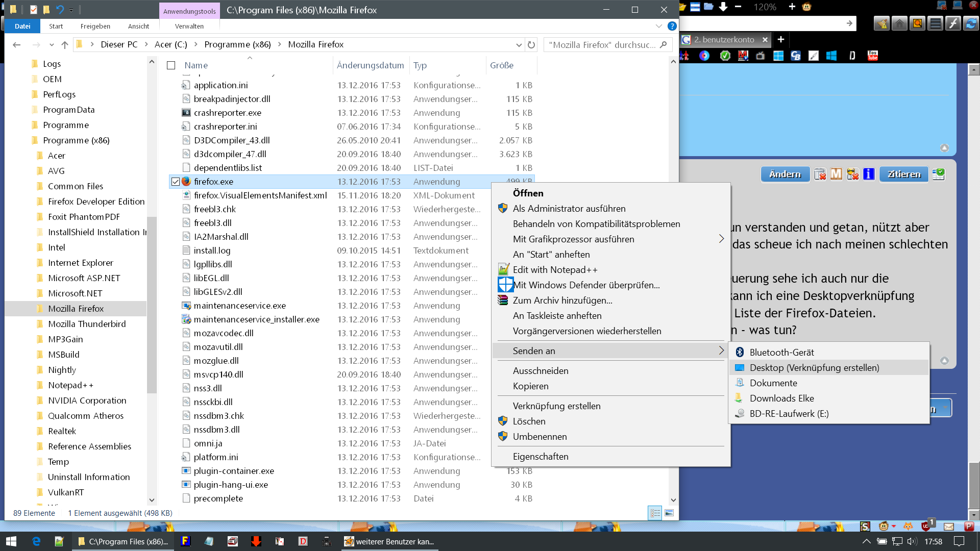Open the Ansicht ribbon tab
Image resolution: width=980 pixels, height=551 pixels.
pos(138,26)
